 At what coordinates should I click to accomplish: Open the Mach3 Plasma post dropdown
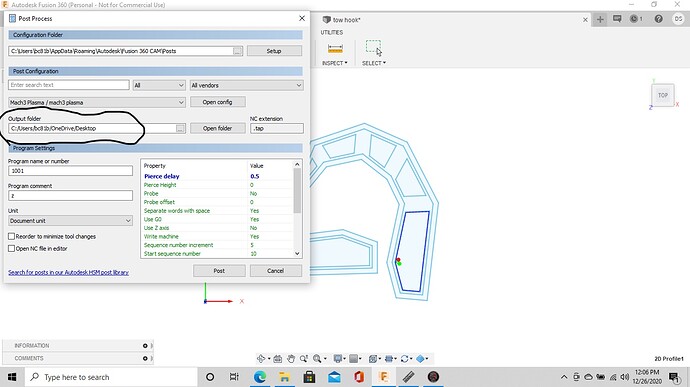[x=96, y=102]
